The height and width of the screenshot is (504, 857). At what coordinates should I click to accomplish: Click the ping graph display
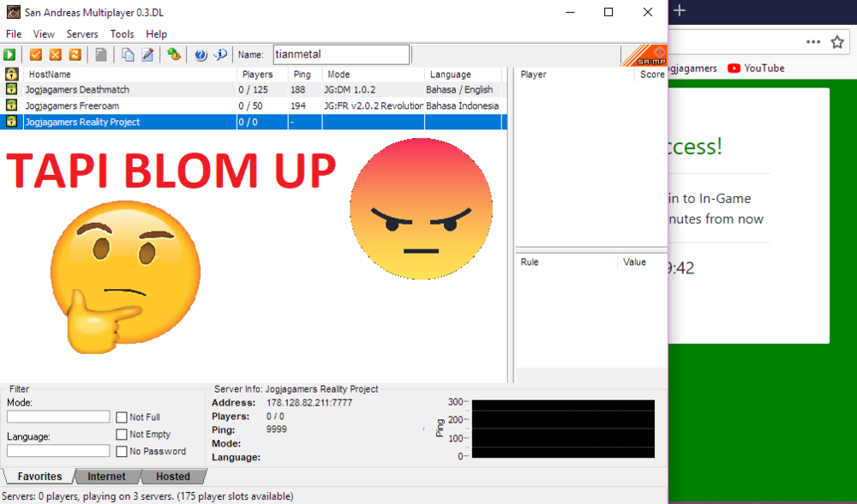[563, 429]
